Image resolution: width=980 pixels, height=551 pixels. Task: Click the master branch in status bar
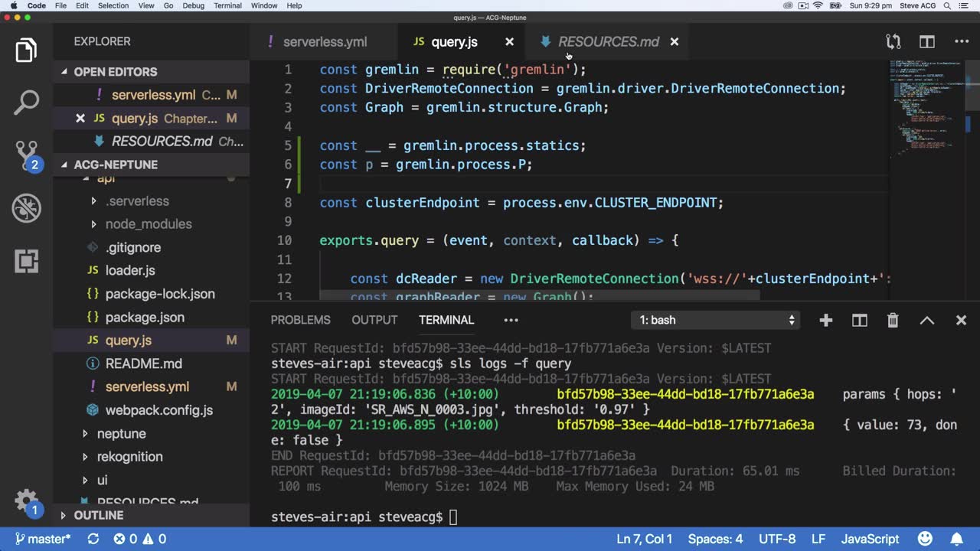(x=42, y=539)
